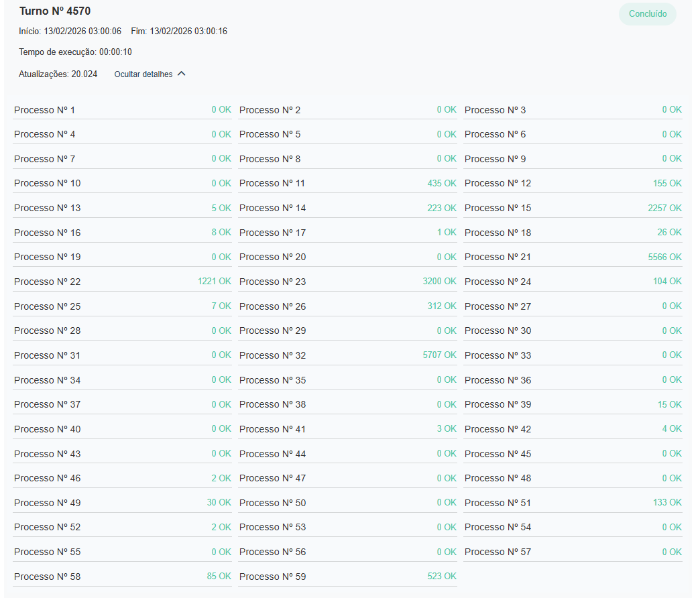The width and height of the screenshot is (700, 598).
Task: Click the 'Processo Nº 58' row
Action: pyautogui.click(x=47, y=577)
